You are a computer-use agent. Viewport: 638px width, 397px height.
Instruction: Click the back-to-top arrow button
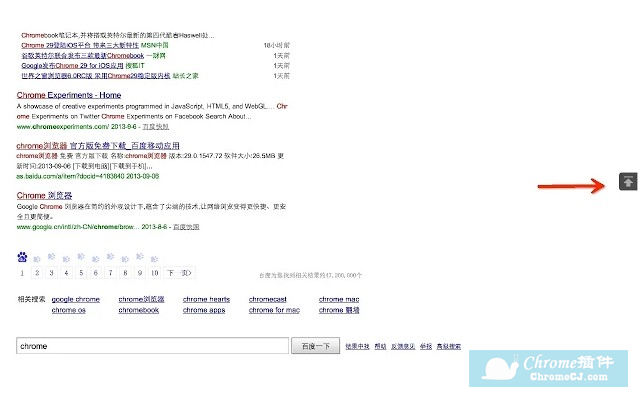(628, 181)
